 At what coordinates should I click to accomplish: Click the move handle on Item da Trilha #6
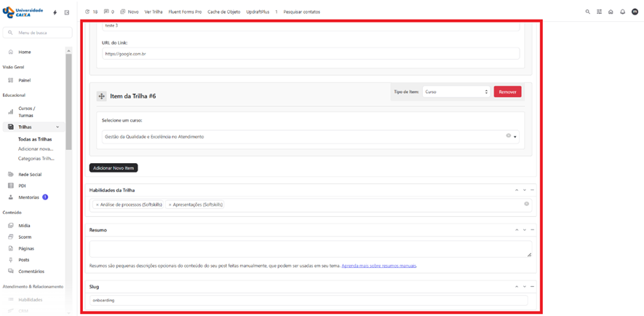pyautogui.click(x=101, y=96)
